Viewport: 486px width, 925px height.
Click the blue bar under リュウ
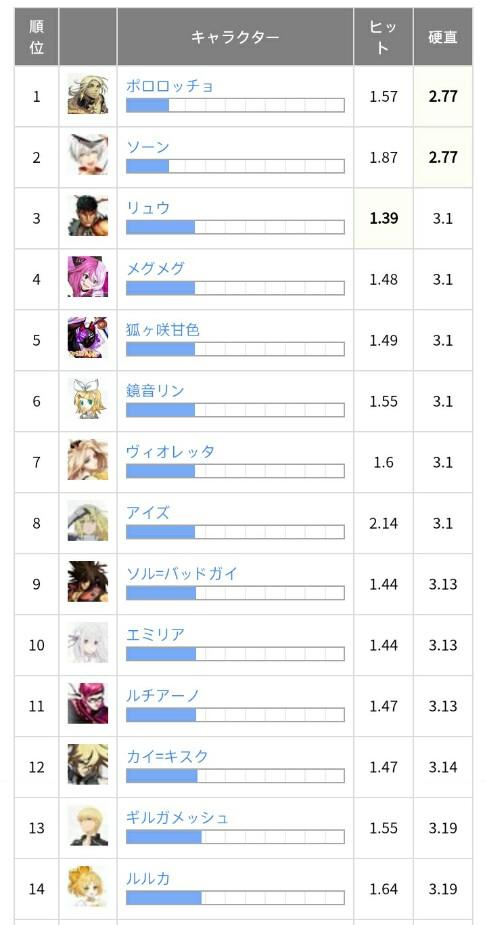click(x=160, y=227)
